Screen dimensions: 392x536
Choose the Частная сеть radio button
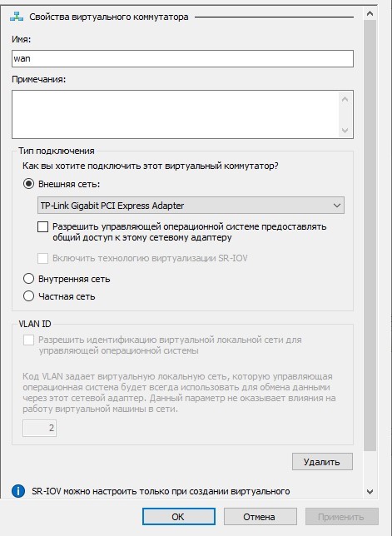click(x=28, y=296)
